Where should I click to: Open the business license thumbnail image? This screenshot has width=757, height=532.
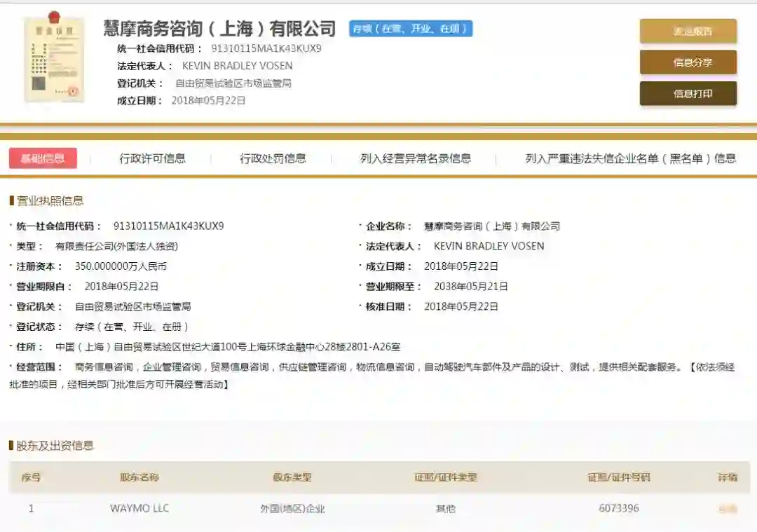[54, 57]
